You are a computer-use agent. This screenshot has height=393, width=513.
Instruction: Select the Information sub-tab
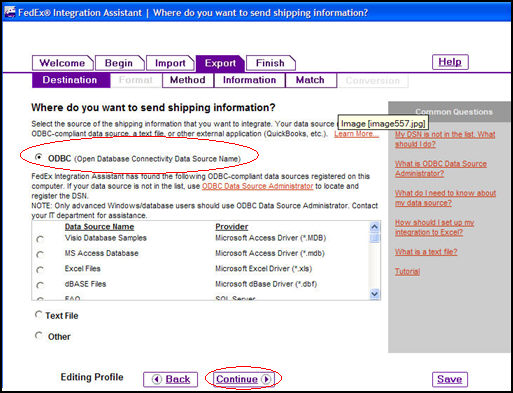pyautogui.click(x=250, y=80)
